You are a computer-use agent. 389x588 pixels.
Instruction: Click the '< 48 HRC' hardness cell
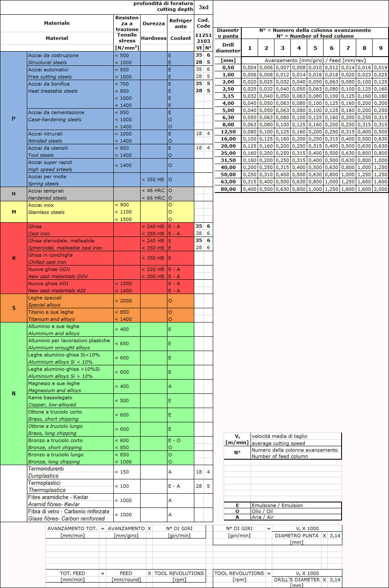[x=154, y=191]
